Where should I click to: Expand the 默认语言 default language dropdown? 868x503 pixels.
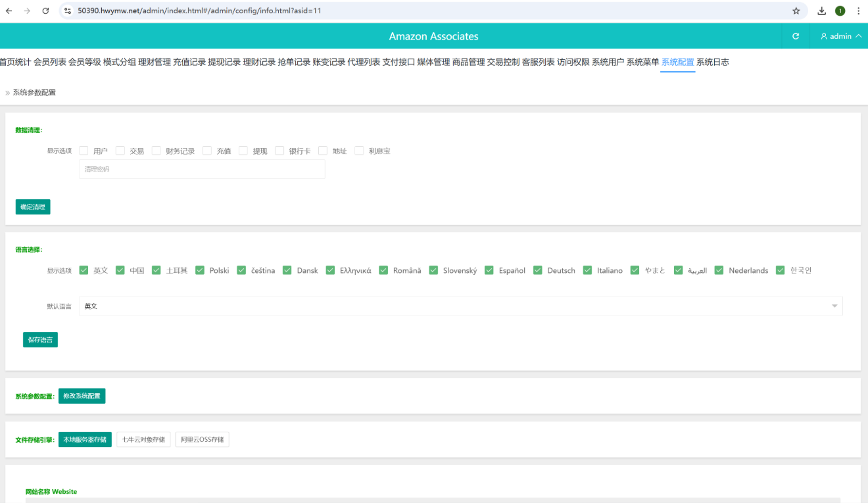(460, 306)
